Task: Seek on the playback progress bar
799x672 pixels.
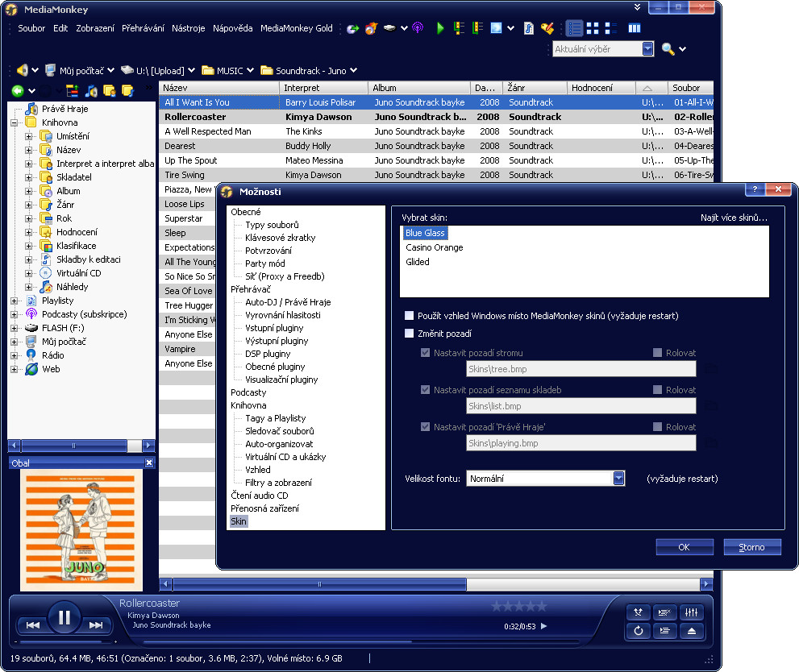Action: (360, 641)
